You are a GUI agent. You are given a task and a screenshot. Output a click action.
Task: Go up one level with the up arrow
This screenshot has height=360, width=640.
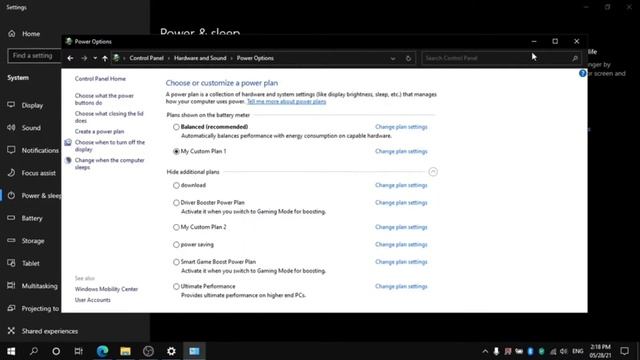[105, 58]
